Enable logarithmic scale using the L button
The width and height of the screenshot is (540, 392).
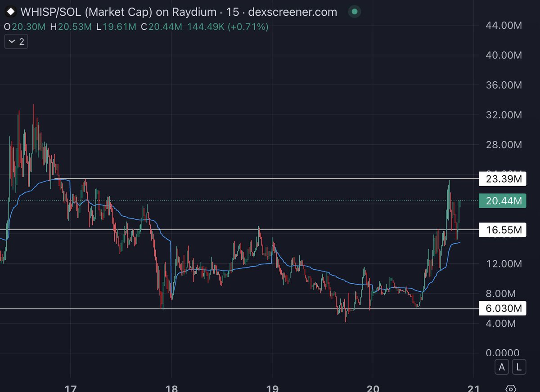click(519, 367)
